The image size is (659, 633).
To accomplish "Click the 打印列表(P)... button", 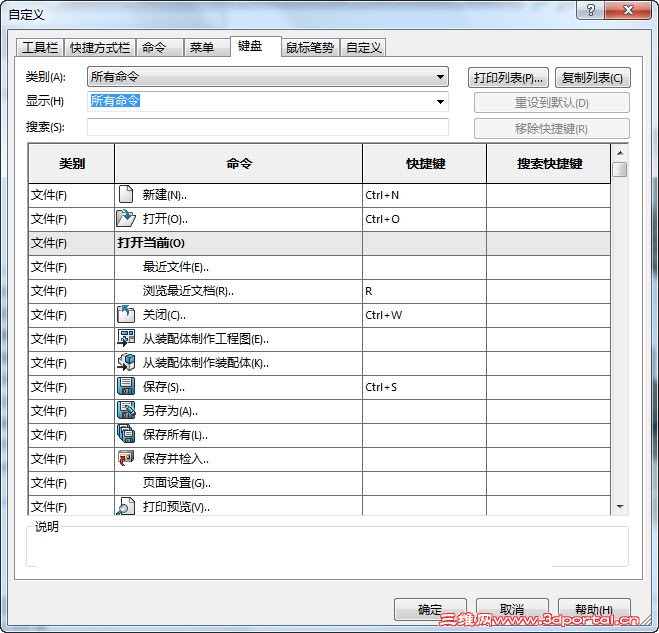I will (x=508, y=78).
